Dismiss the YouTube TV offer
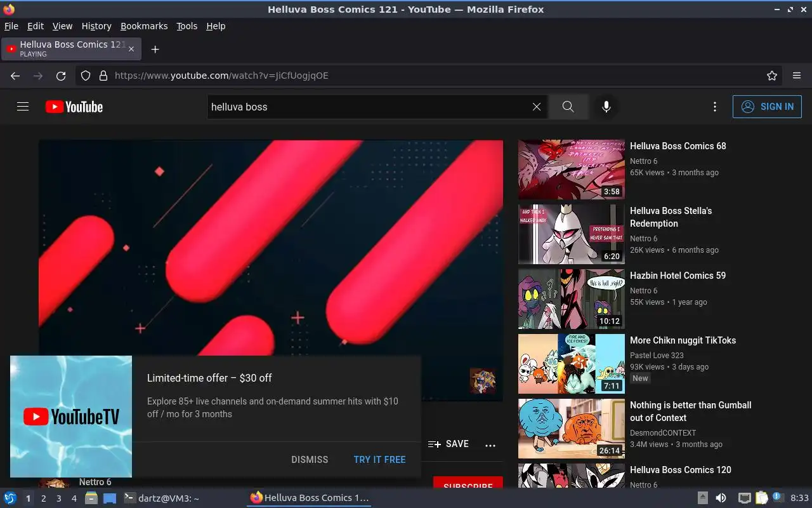Image resolution: width=812 pixels, height=508 pixels. pos(310,460)
